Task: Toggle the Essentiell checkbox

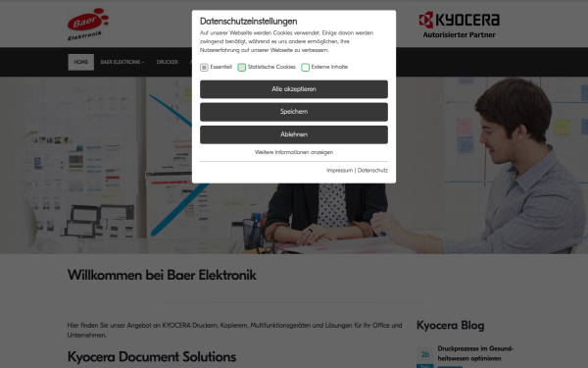Action: click(x=204, y=67)
